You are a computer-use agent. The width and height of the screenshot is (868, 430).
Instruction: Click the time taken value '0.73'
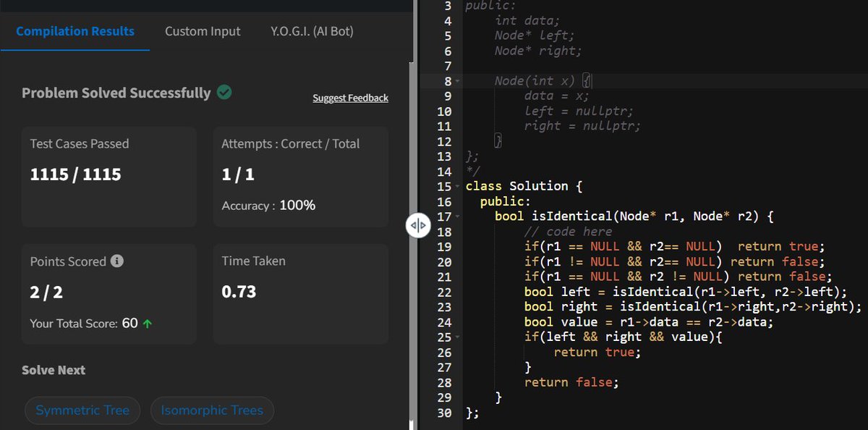tap(239, 292)
